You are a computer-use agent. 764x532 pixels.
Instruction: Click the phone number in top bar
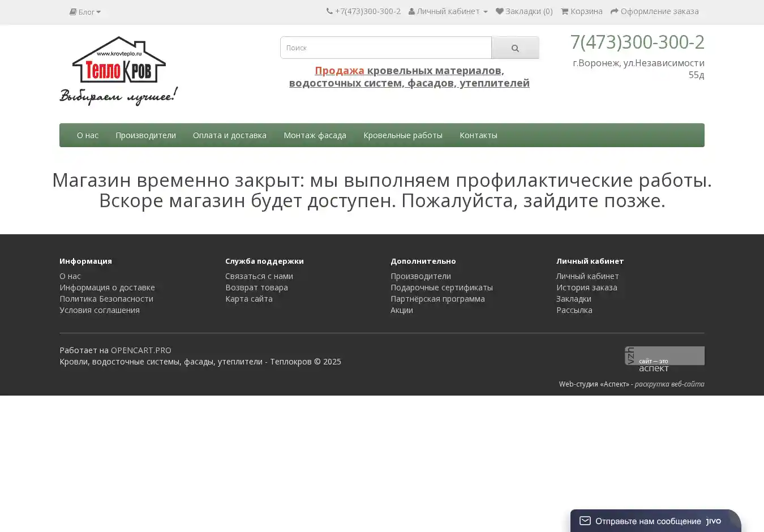click(x=363, y=11)
